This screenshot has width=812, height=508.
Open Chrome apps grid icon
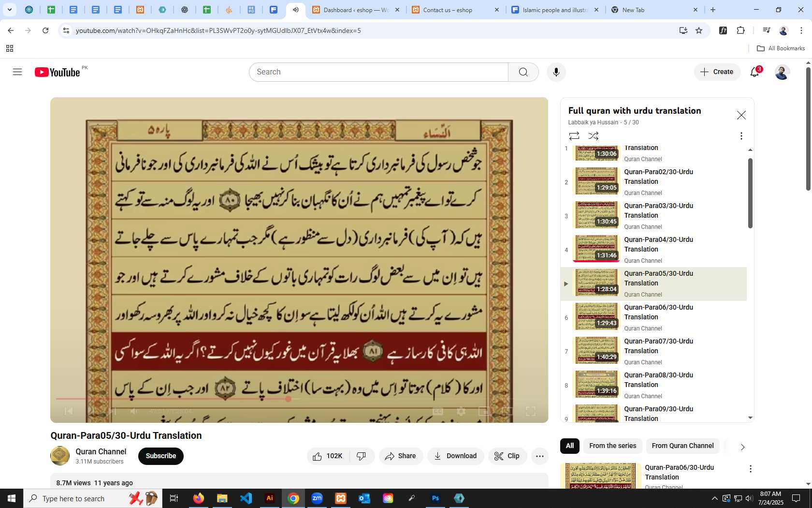[10, 48]
